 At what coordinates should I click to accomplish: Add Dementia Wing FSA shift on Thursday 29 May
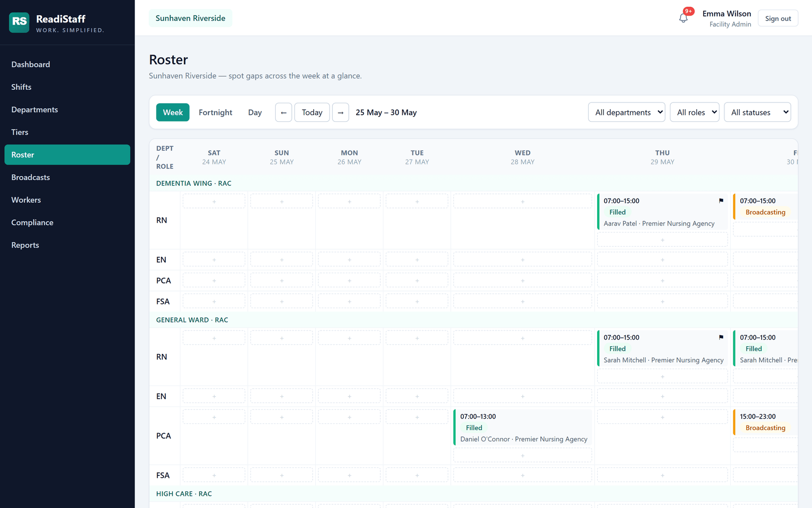(662, 301)
